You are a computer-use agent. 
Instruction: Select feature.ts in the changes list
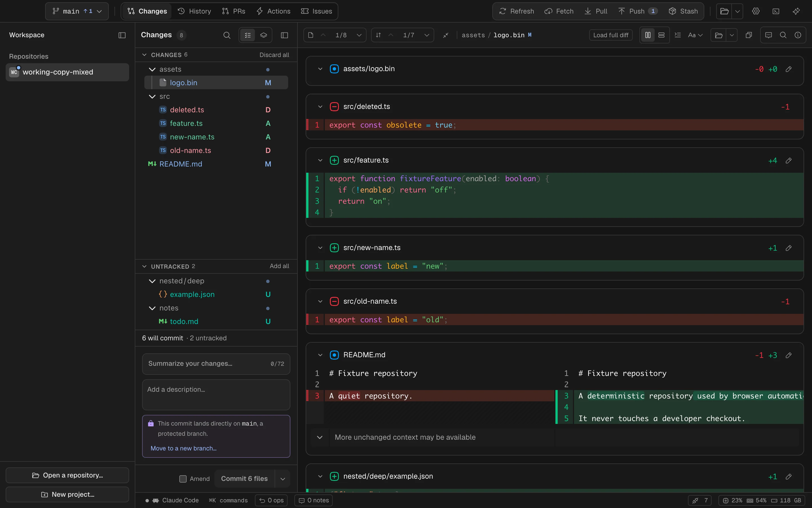coord(216,123)
